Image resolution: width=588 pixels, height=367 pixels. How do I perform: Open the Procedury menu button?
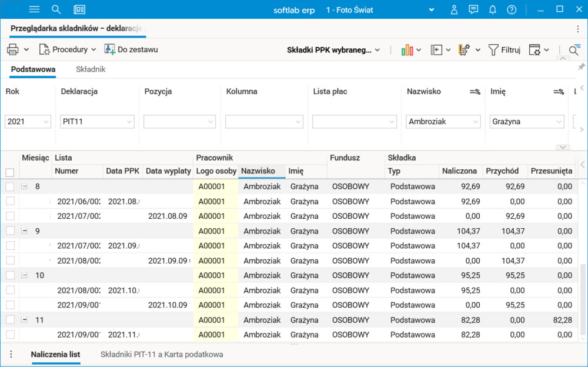68,49
